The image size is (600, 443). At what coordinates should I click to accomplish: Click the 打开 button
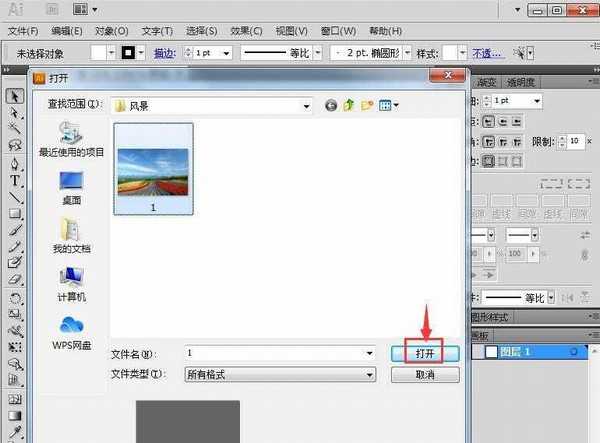pyautogui.click(x=424, y=353)
